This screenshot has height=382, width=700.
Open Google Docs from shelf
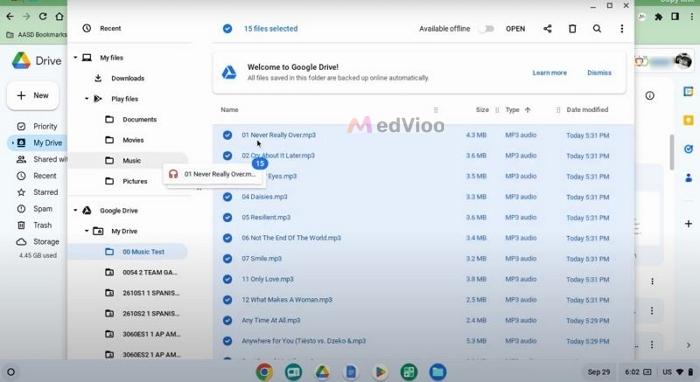(351, 372)
